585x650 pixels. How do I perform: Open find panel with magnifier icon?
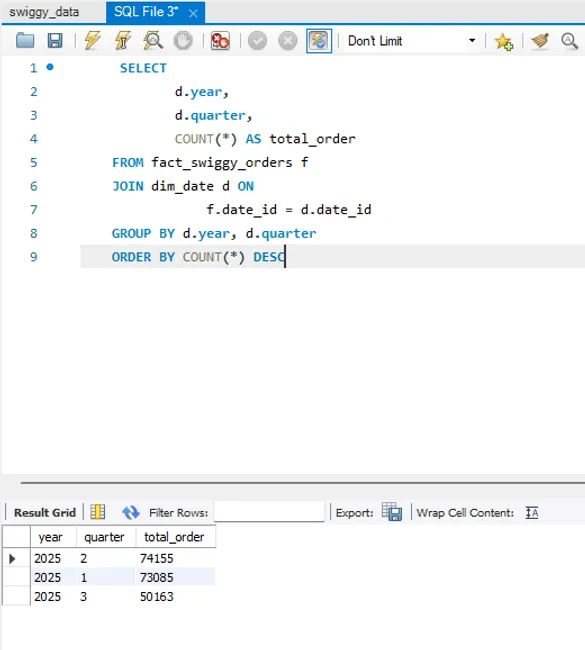(570, 41)
